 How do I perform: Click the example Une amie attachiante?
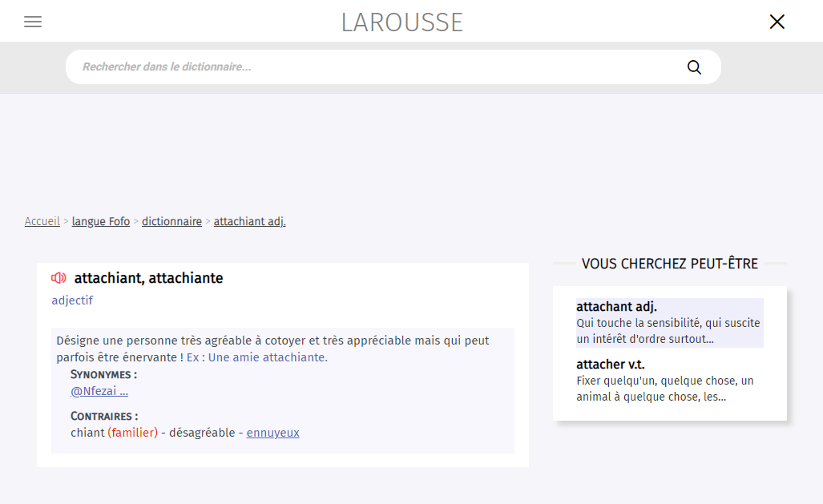coord(268,357)
